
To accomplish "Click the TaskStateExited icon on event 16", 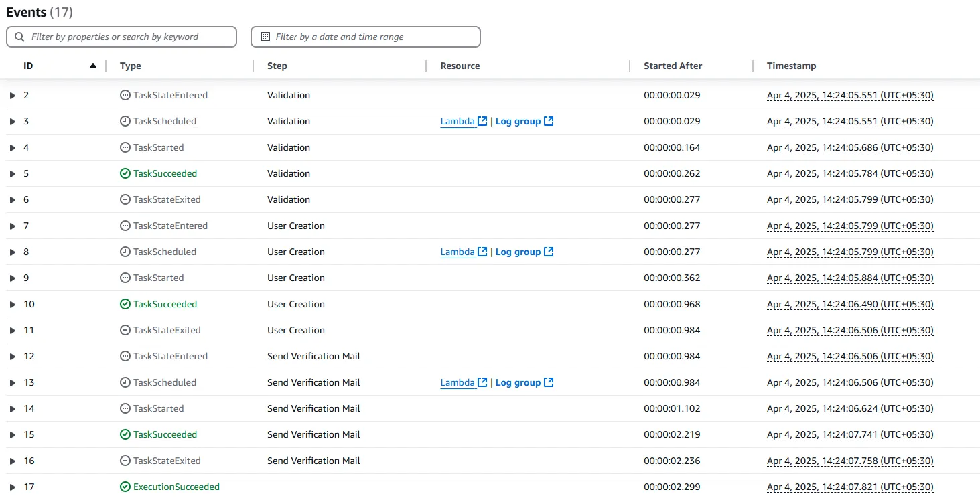I will click(x=125, y=461).
